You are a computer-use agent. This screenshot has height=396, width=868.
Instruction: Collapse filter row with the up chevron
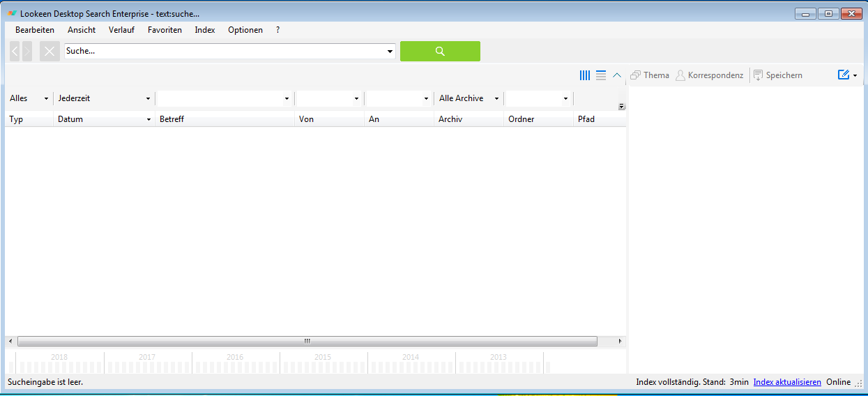point(616,75)
